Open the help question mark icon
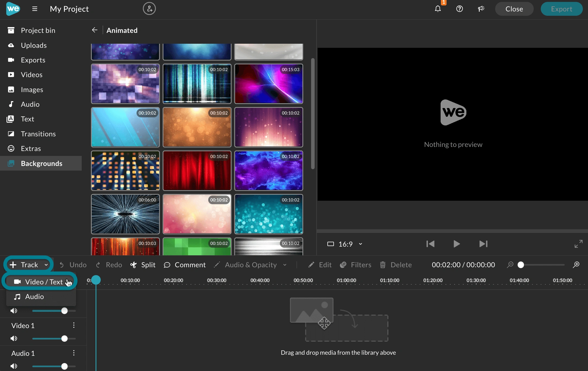Screen dimensions: 588x371 point(459,9)
